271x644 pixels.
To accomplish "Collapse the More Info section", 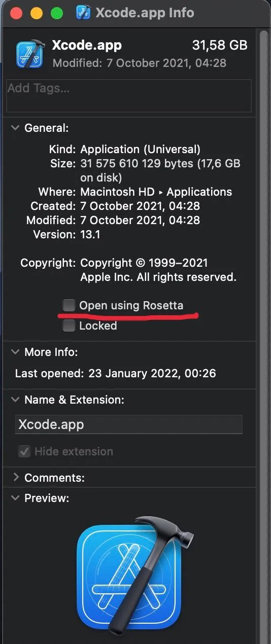I will point(16,352).
